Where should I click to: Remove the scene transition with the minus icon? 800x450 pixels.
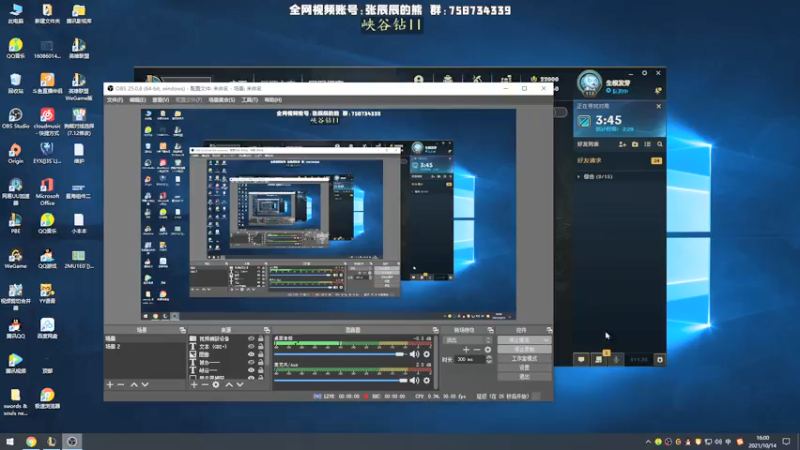477,349
